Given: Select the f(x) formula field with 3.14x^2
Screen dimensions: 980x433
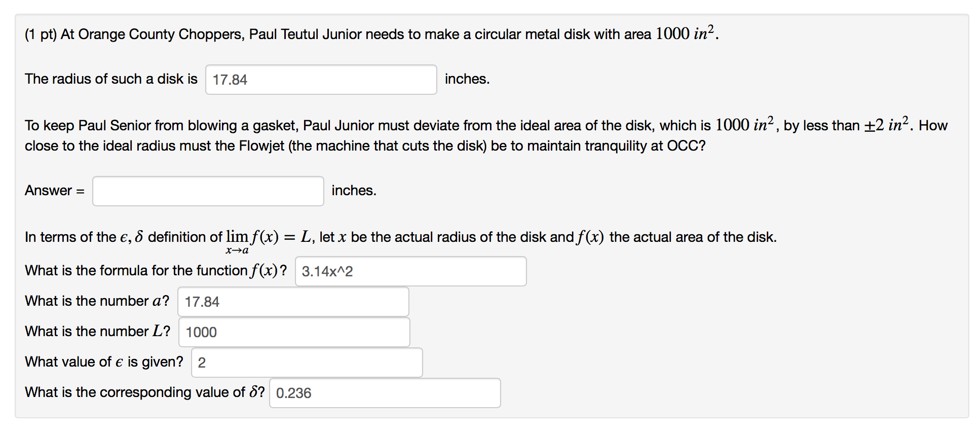Looking at the screenshot, I should (x=410, y=271).
